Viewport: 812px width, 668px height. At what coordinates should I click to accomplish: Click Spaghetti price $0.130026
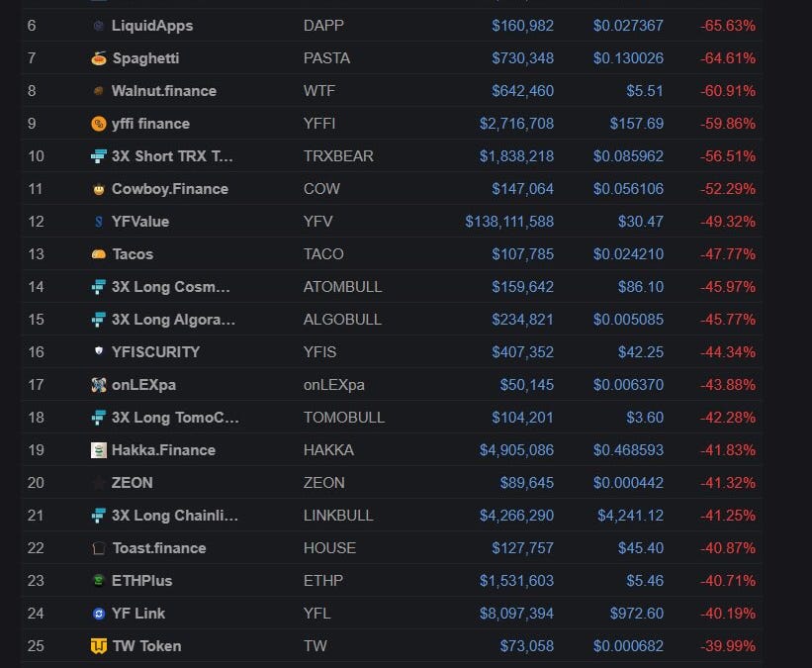[628, 58]
